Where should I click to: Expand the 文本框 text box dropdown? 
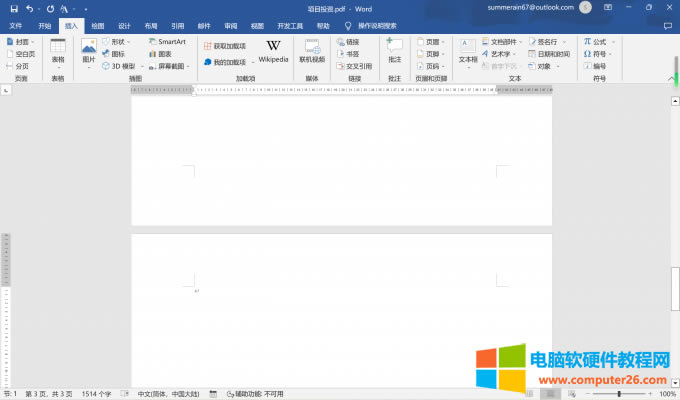click(x=468, y=52)
